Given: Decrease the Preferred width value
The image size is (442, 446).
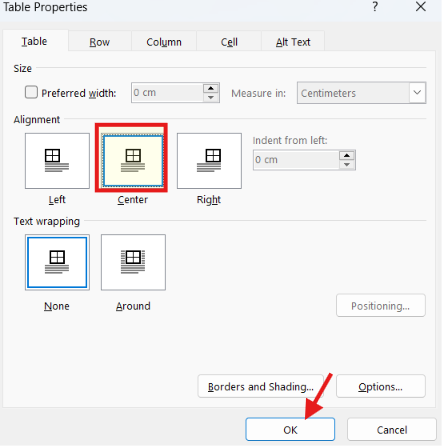Looking at the screenshot, I should [211, 97].
